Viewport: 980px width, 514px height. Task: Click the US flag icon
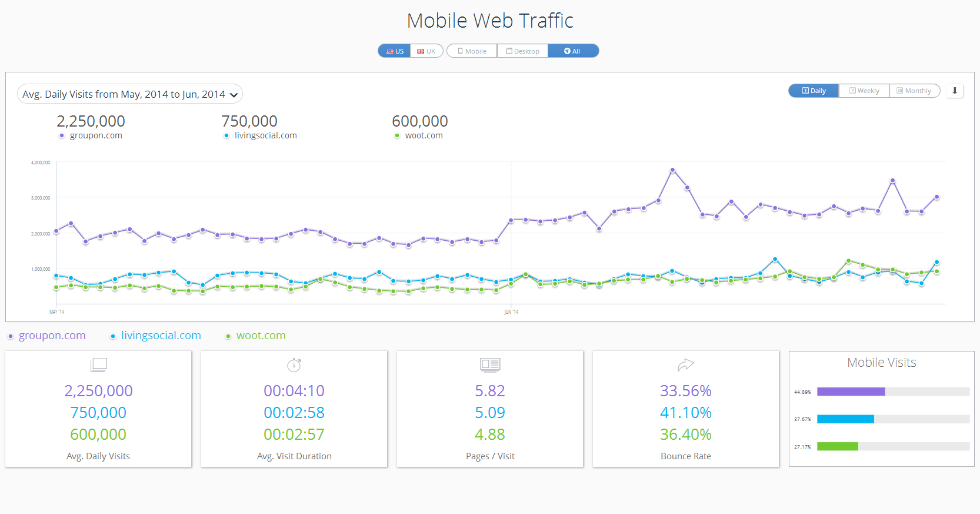(x=390, y=51)
